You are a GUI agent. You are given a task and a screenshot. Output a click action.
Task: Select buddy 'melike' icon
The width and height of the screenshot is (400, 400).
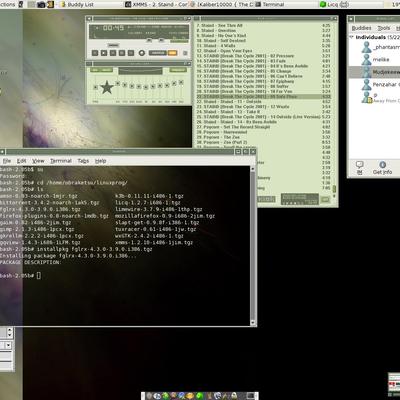coord(367,60)
